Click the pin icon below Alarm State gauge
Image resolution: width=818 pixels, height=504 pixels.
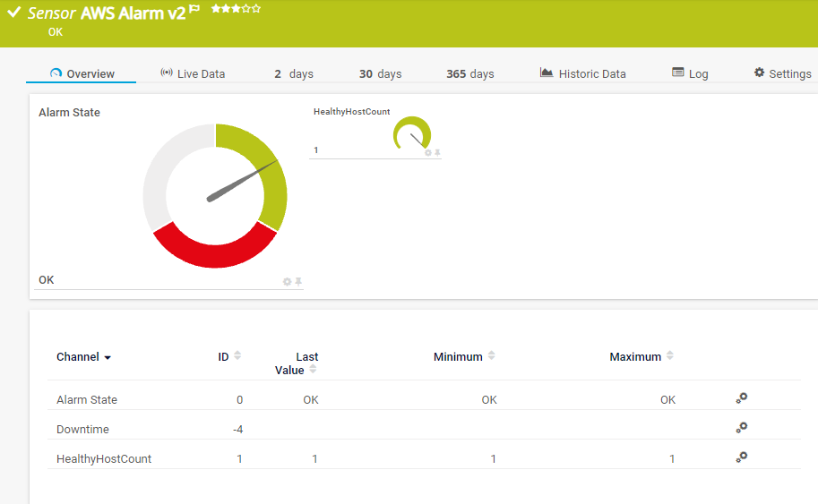point(298,281)
